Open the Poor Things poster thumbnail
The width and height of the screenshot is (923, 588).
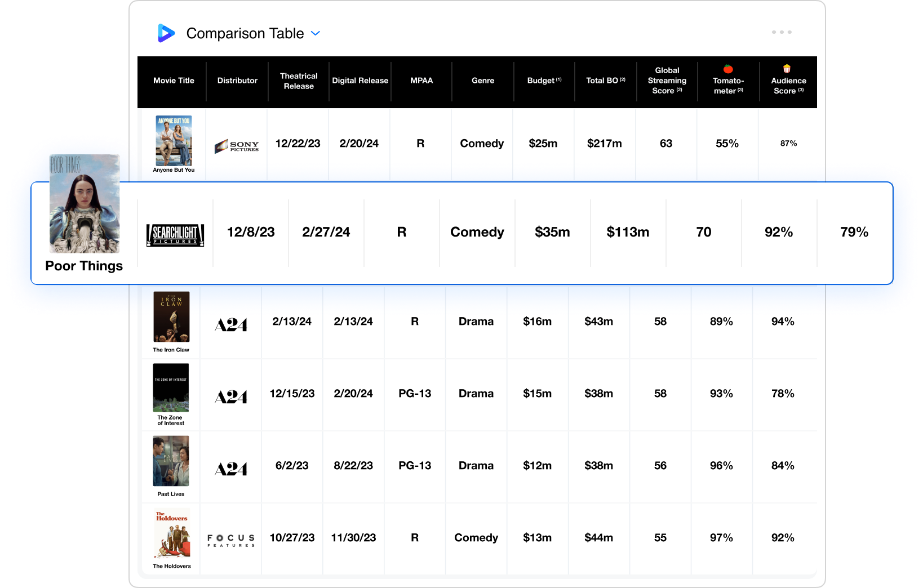[x=85, y=204]
